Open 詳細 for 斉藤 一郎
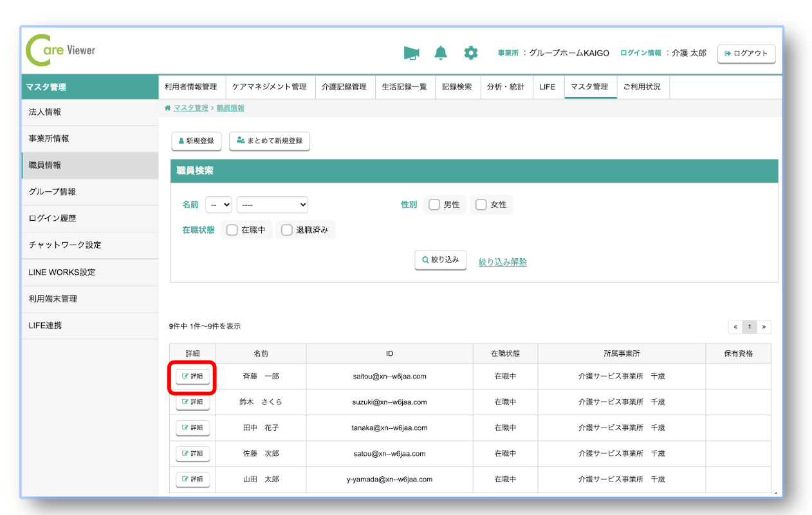Screen dimensions: 812x515 [192, 376]
